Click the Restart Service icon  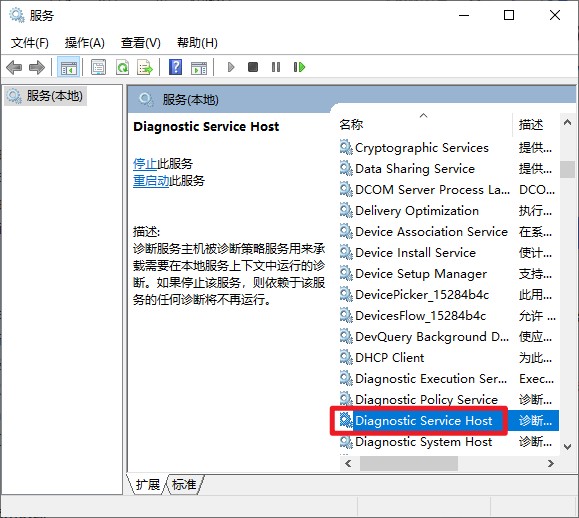pyautogui.click(x=299, y=67)
